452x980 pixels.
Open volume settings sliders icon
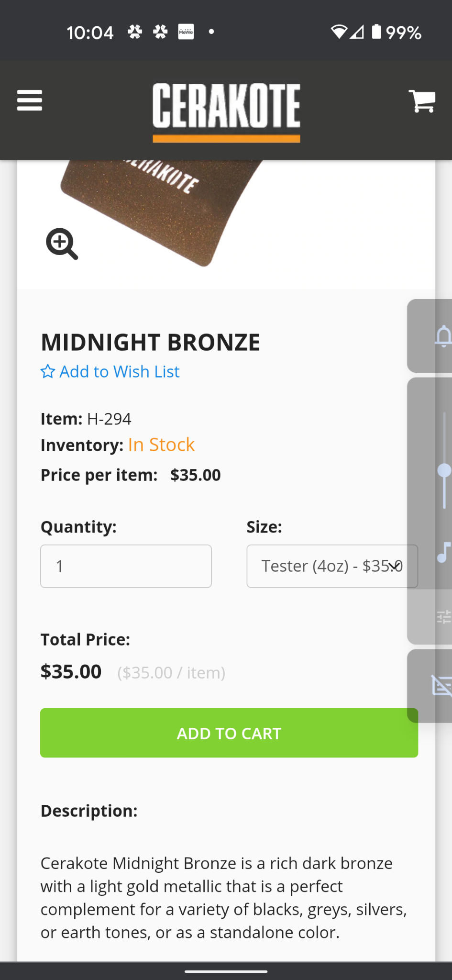click(443, 617)
